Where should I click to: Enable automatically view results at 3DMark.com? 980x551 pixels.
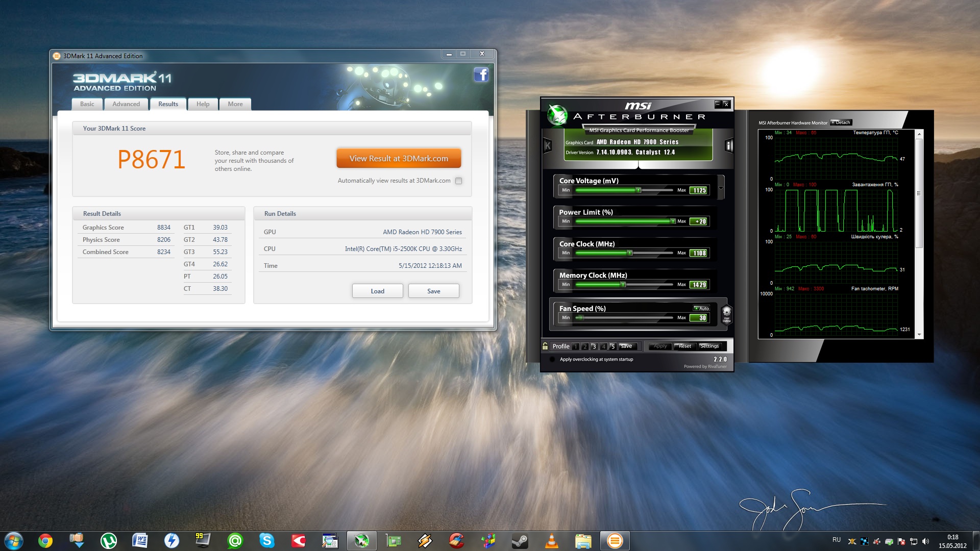point(458,181)
